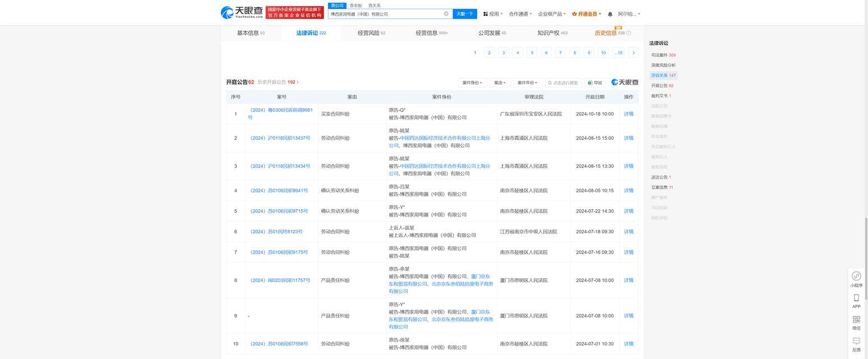Jump to 立案信息 11 in sidebar

662,187
